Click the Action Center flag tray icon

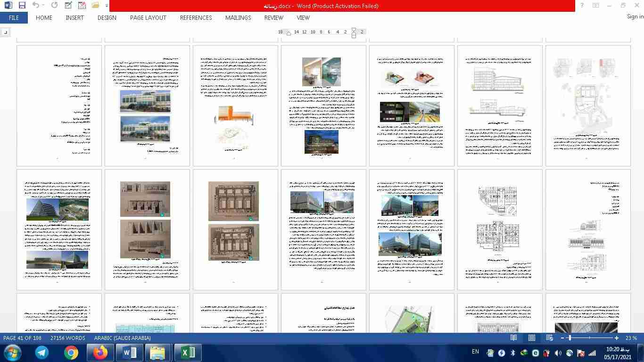click(x=581, y=353)
